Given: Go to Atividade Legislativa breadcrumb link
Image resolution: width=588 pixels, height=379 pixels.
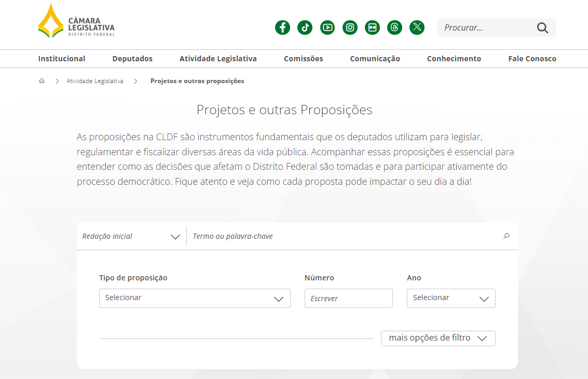Looking at the screenshot, I should click(x=95, y=81).
